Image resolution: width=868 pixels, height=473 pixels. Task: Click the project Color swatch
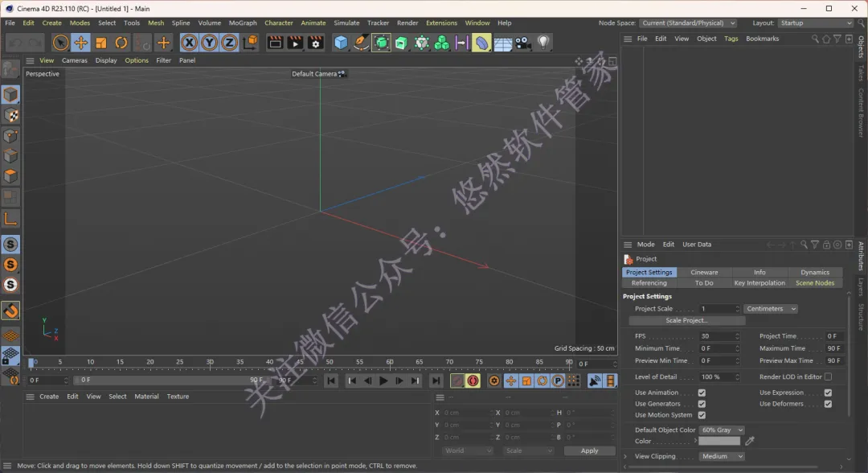point(719,441)
